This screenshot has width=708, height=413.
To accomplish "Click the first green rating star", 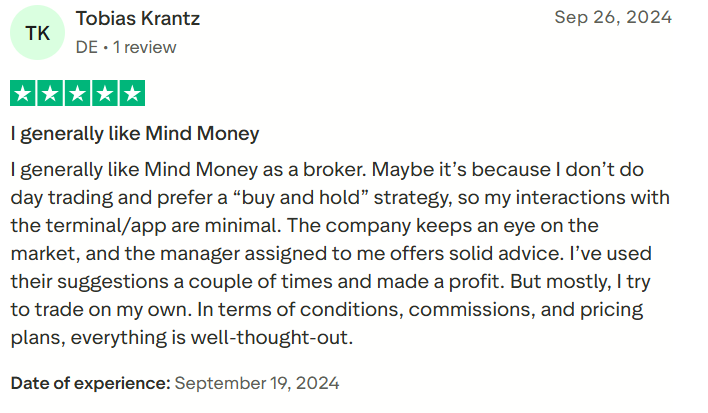I will click(x=23, y=95).
